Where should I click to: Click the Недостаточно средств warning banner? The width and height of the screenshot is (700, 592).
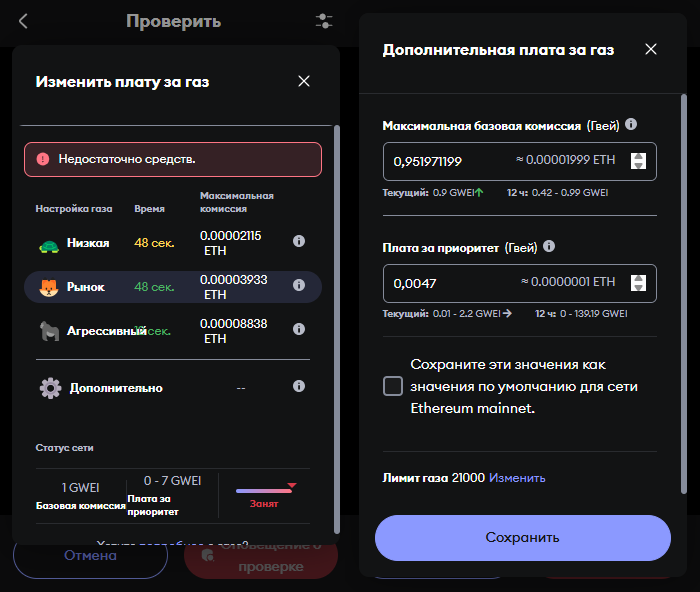[173, 159]
